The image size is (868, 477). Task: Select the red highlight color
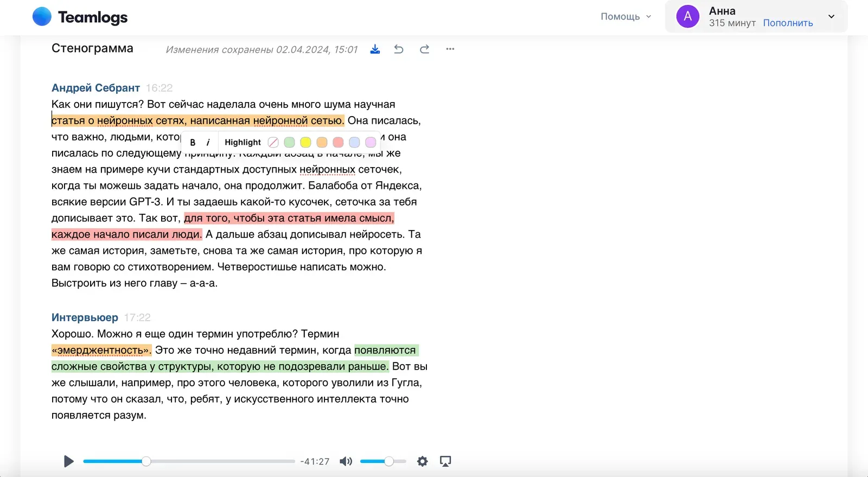(338, 142)
